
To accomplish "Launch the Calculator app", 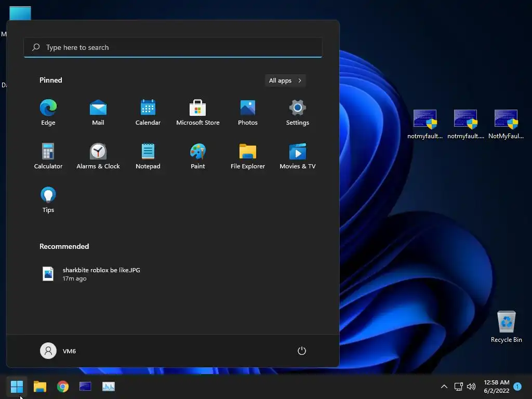I will point(48,156).
